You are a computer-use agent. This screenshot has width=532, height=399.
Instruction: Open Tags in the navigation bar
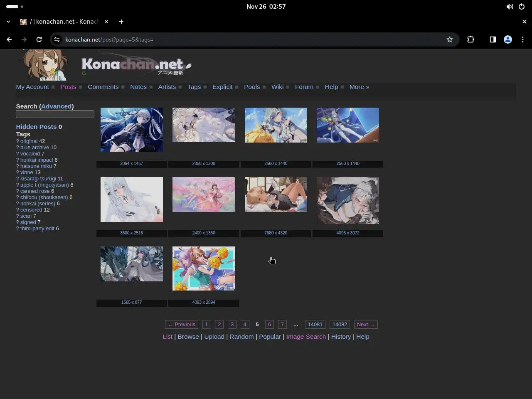click(194, 87)
